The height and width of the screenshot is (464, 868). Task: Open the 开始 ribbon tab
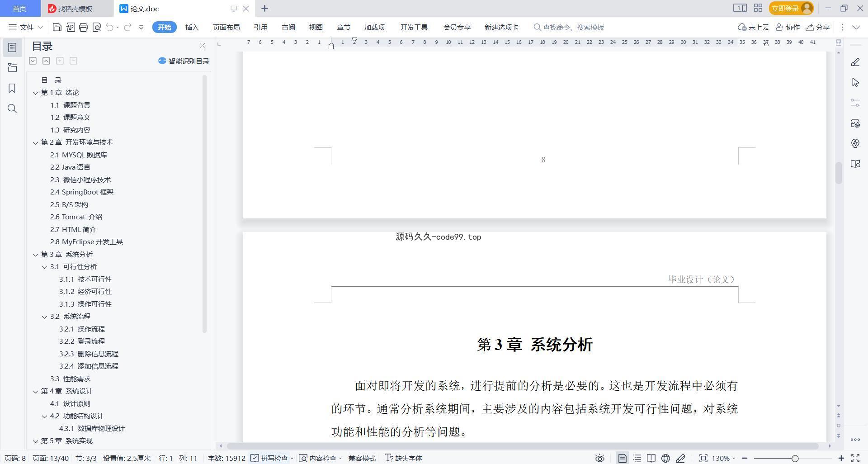click(x=164, y=27)
